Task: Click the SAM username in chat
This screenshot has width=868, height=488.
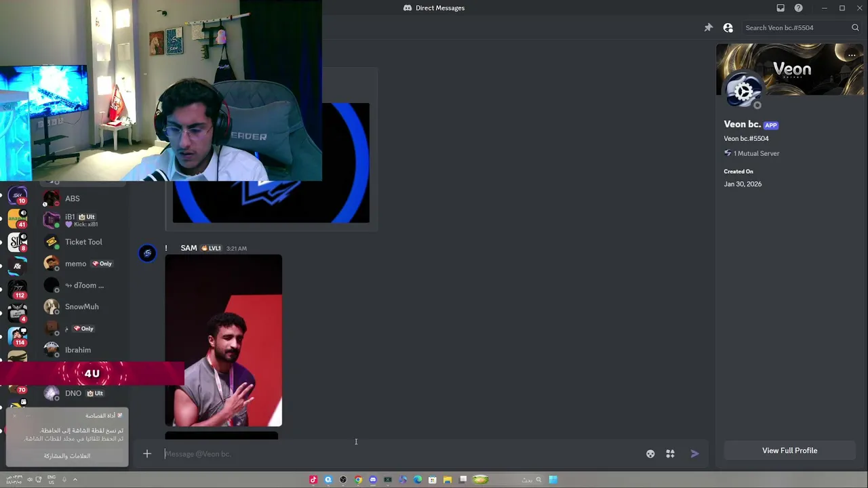Action: click(189, 248)
